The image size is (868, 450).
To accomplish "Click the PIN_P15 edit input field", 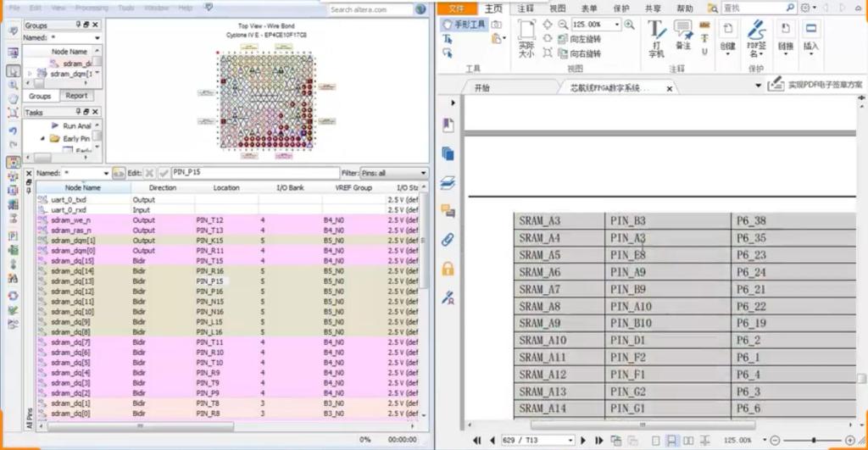I will (254, 172).
